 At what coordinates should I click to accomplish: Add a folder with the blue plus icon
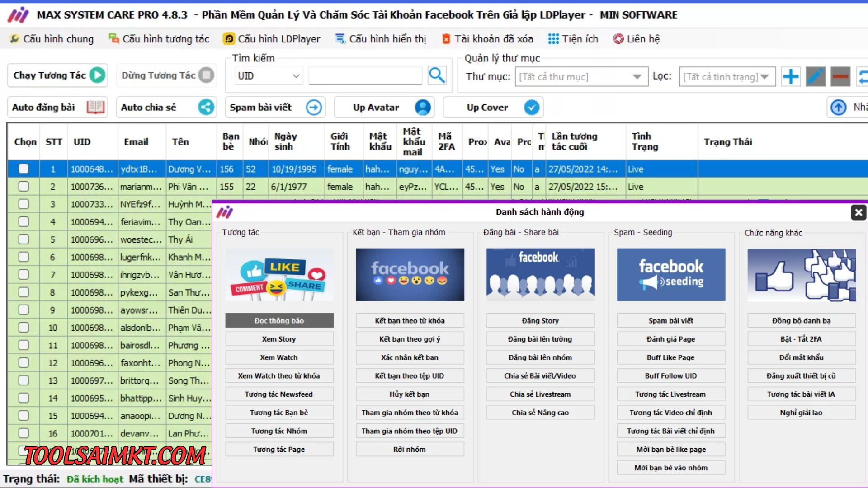(x=791, y=76)
